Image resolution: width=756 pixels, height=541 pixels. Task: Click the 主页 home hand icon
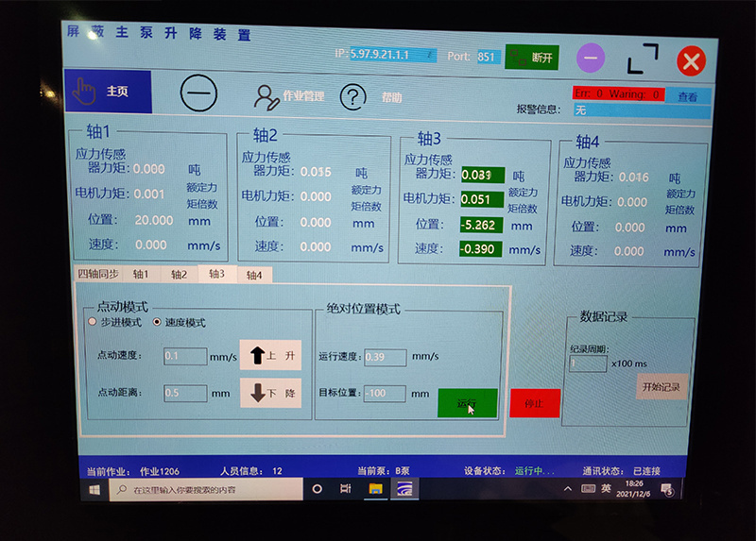(x=86, y=91)
